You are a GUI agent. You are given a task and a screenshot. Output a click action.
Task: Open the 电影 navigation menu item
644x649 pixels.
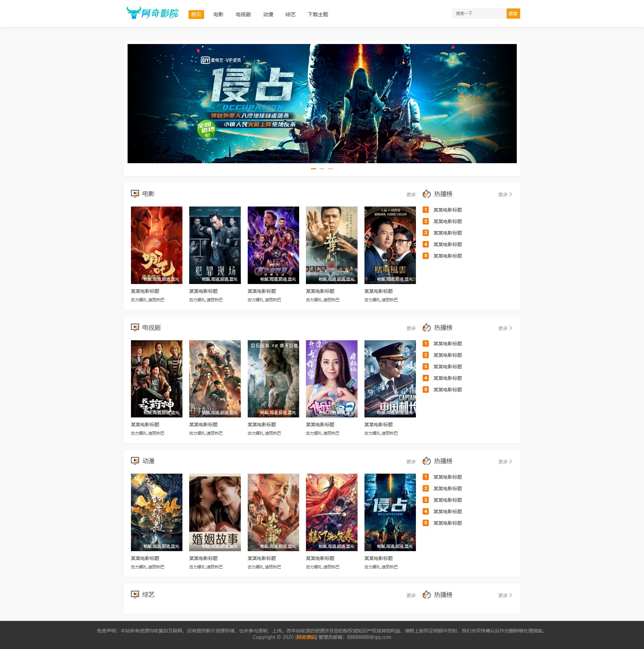tap(218, 14)
